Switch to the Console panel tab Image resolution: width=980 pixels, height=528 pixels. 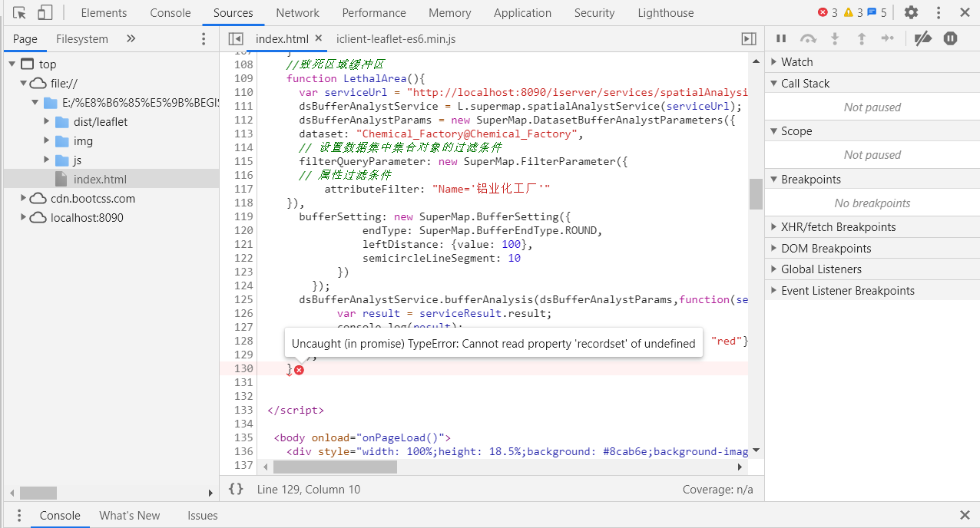coord(171,13)
